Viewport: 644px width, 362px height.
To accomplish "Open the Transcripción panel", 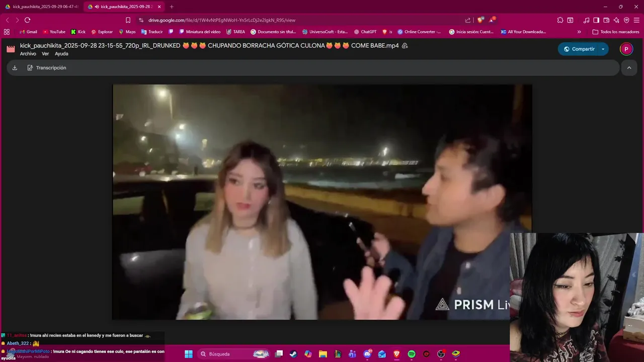I will click(x=47, y=68).
